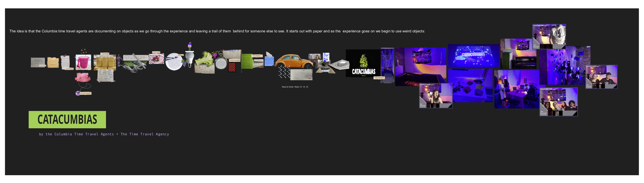This screenshot has width=644, height=183.
Task: Open the yellow boxes image under THE VILLAGE
Action: [105, 62]
